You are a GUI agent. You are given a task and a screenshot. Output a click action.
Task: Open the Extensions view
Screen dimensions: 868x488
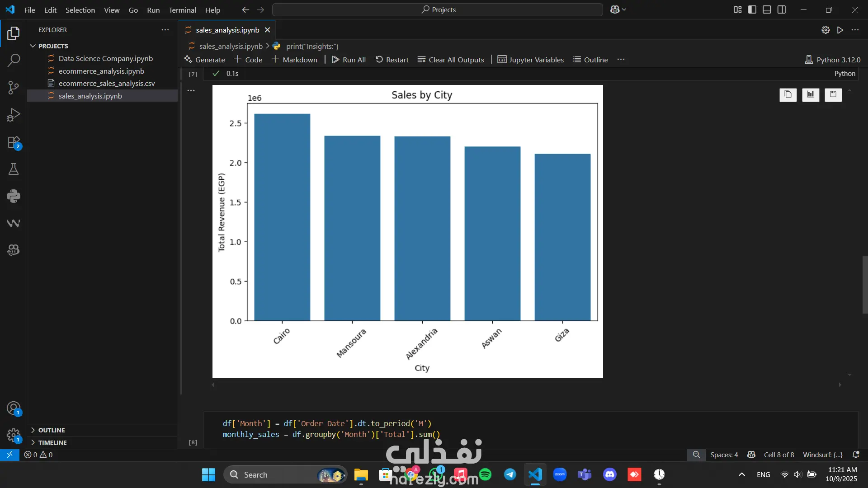pyautogui.click(x=14, y=142)
